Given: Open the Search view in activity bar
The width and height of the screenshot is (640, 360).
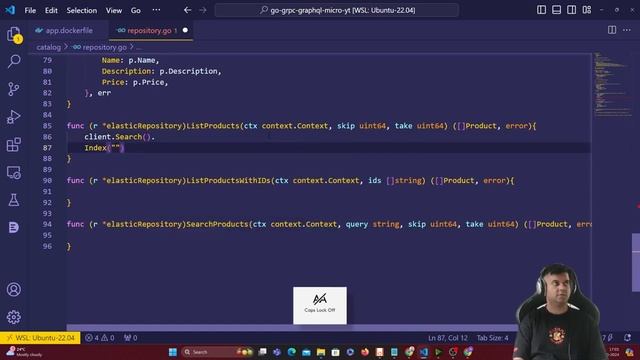Looking at the screenshot, I should (x=14, y=61).
